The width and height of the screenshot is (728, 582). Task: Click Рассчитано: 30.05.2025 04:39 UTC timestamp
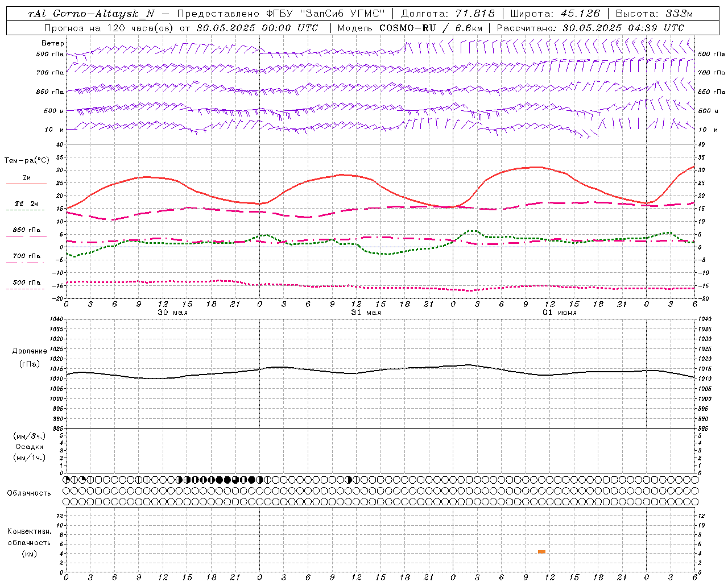pos(590,28)
